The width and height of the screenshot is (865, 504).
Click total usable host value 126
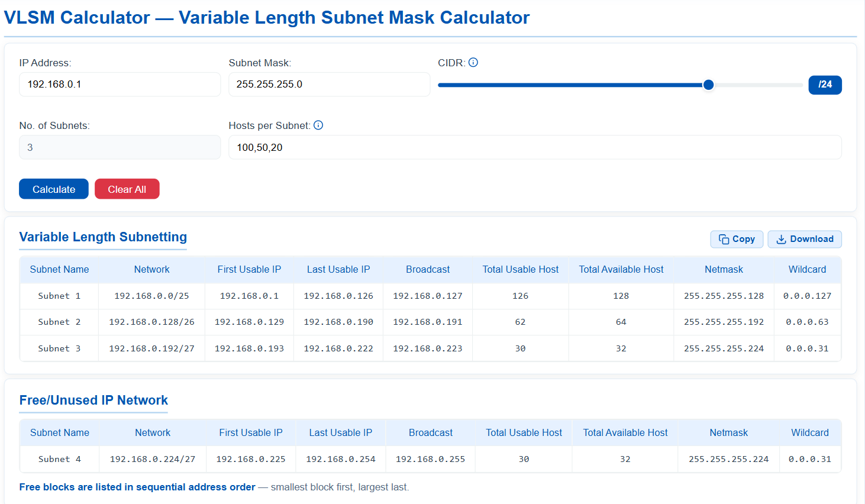521,296
